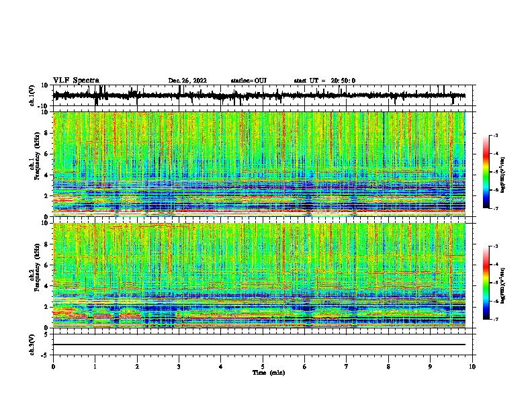Click the "-7" label on ch.1 colorbar

[495, 208]
